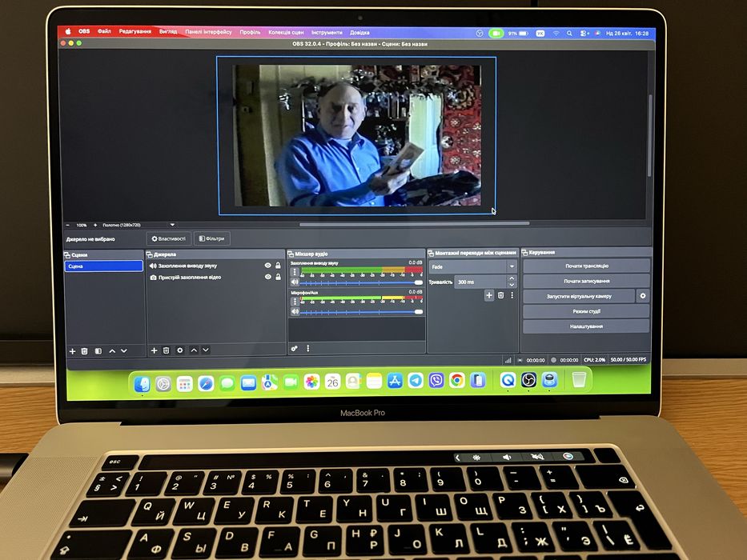Image resolution: width=747 pixels, height=560 pixels.
Task: Click Почати записування button
Action: click(x=586, y=281)
